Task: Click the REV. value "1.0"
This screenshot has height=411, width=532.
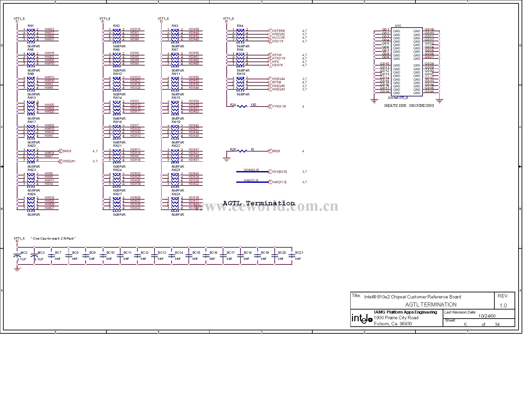Action: point(503,305)
